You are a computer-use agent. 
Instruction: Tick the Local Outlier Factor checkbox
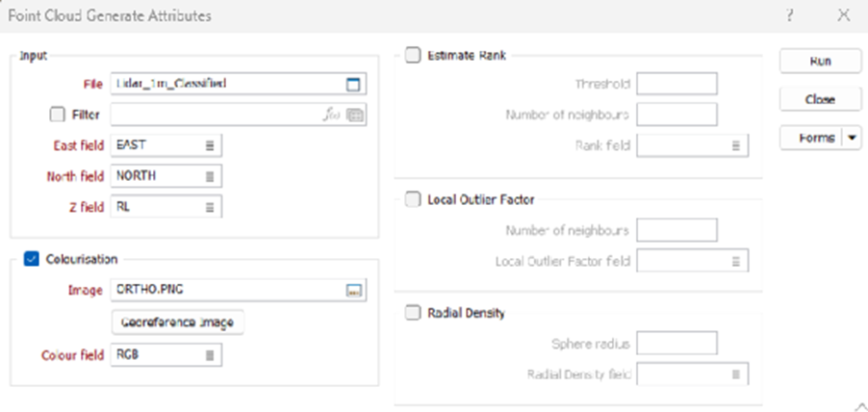tap(413, 200)
